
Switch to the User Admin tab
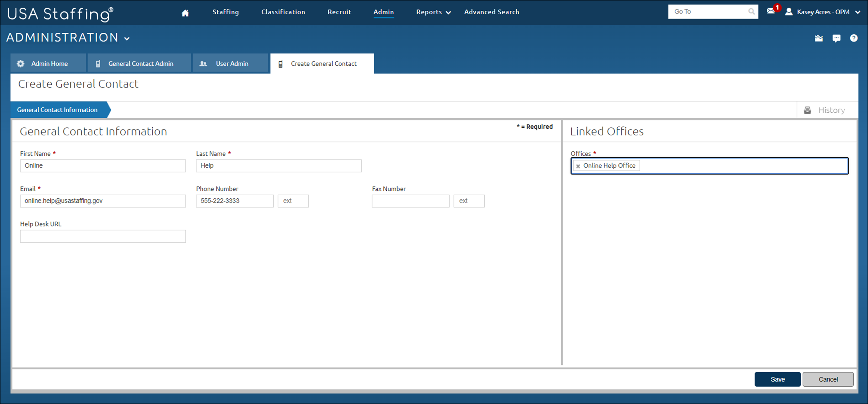point(232,63)
